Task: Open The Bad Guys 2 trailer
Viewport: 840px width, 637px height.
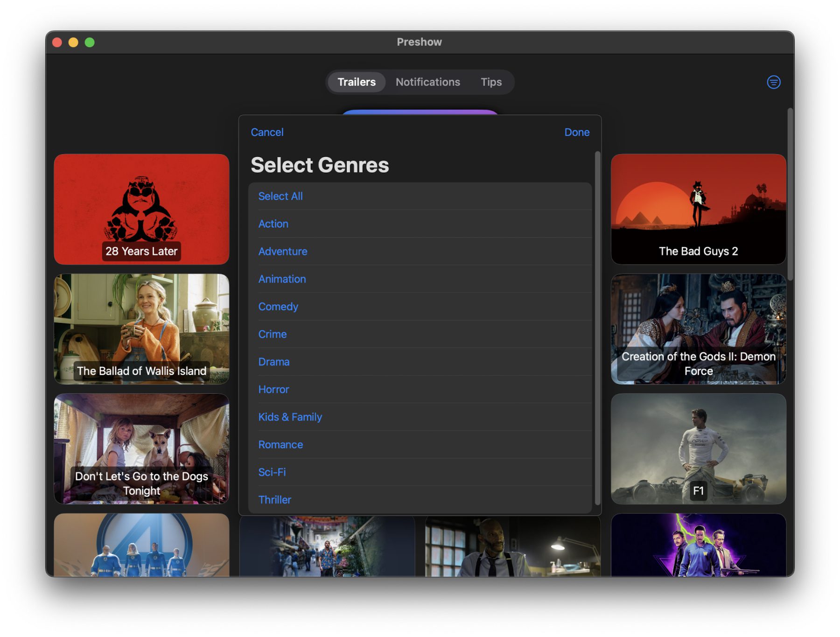Action: [x=698, y=209]
